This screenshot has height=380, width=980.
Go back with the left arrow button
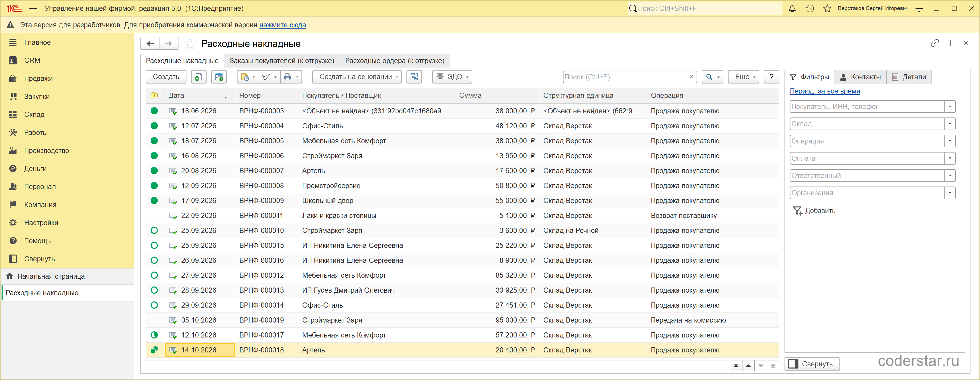150,44
